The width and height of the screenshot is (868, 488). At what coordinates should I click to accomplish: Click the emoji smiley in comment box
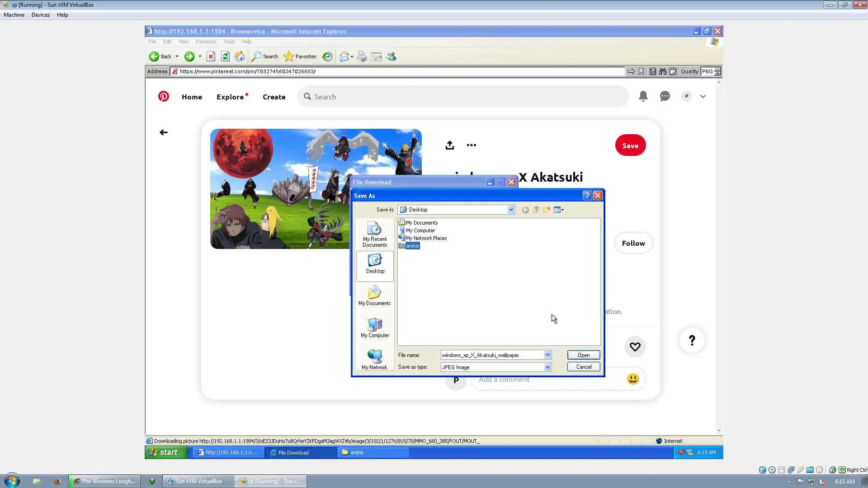[x=633, y=379]
